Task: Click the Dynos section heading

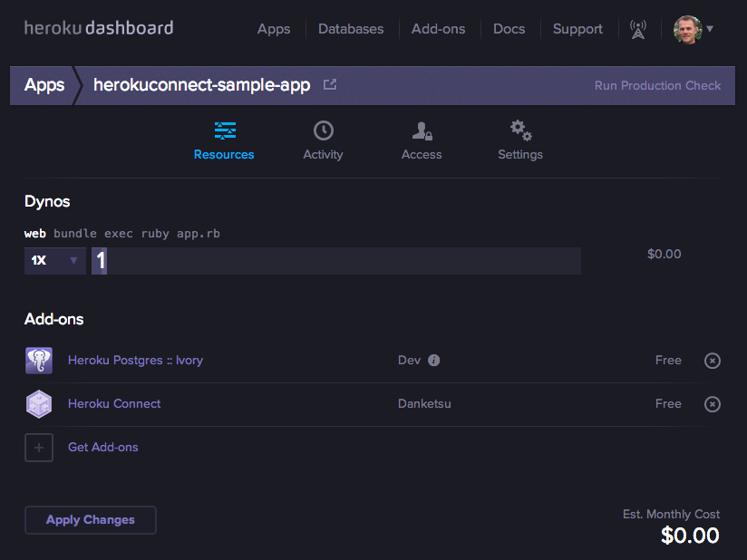Action: (x=47, y=201)
